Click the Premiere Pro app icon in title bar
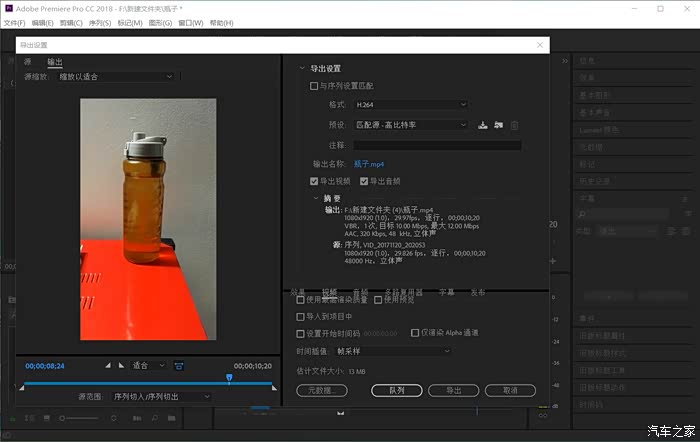The height and width of the screenshot is (442, 700). [8, 8]
